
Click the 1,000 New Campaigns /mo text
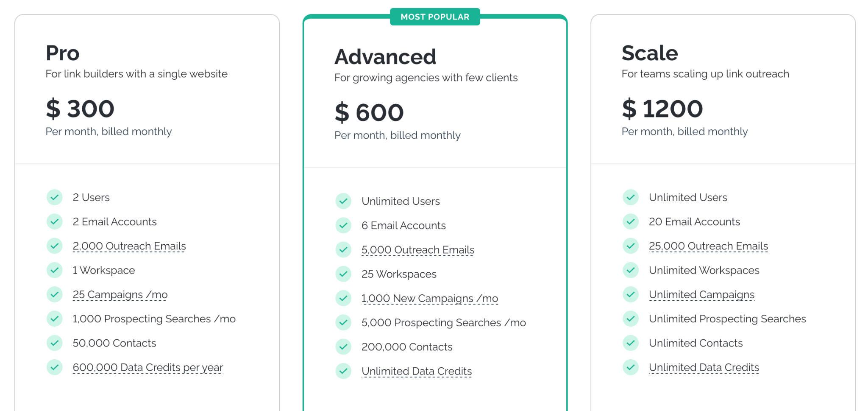[430, 298]
